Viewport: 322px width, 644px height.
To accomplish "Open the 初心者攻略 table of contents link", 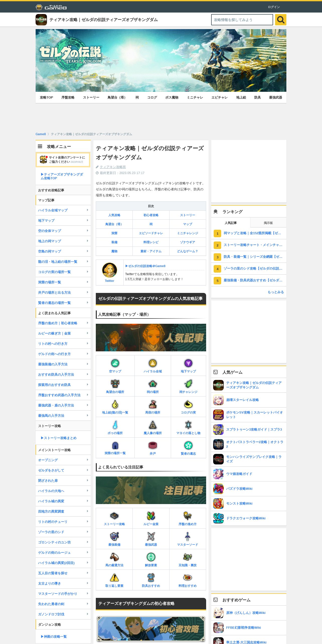I will click(151, 215).
